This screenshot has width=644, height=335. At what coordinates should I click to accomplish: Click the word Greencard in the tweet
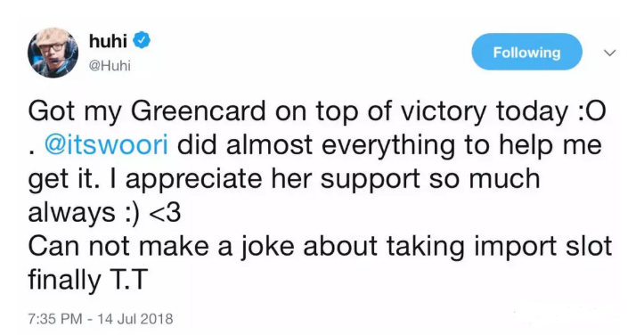pyautogui.click(x=198, y=111)
